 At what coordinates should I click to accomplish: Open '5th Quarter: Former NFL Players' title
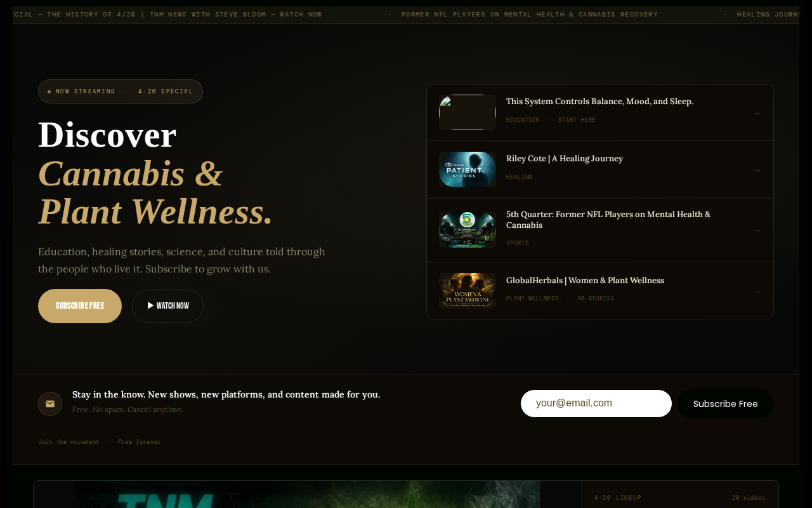pos(608,220)
